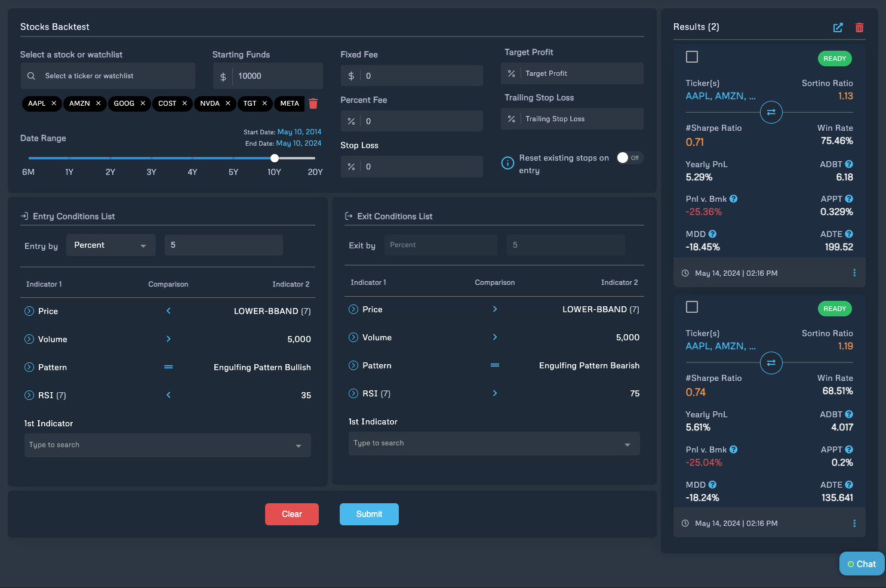The image size is (886, 588).
Task: Open the three-dot menu on the second result
Action: tap(854, 524)
